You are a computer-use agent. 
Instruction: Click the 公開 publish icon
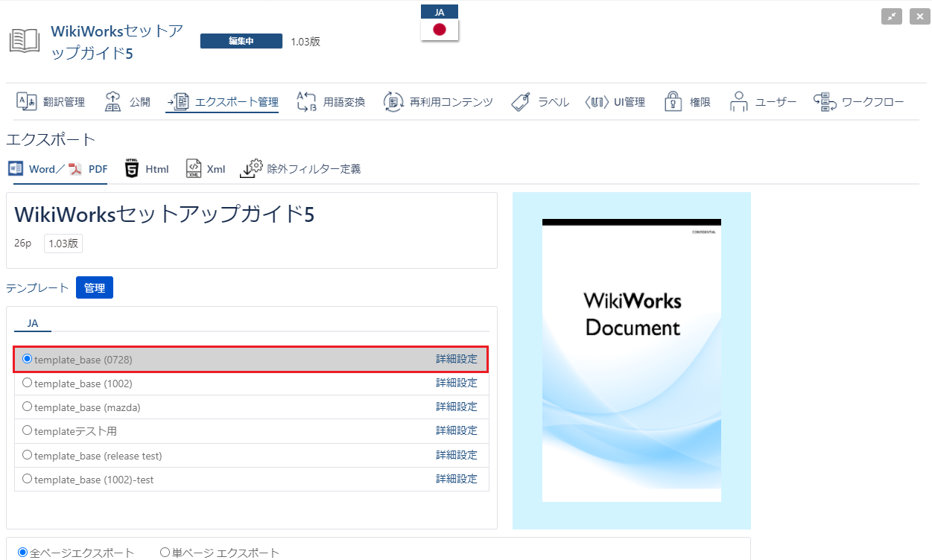click(x=112, y=102)
